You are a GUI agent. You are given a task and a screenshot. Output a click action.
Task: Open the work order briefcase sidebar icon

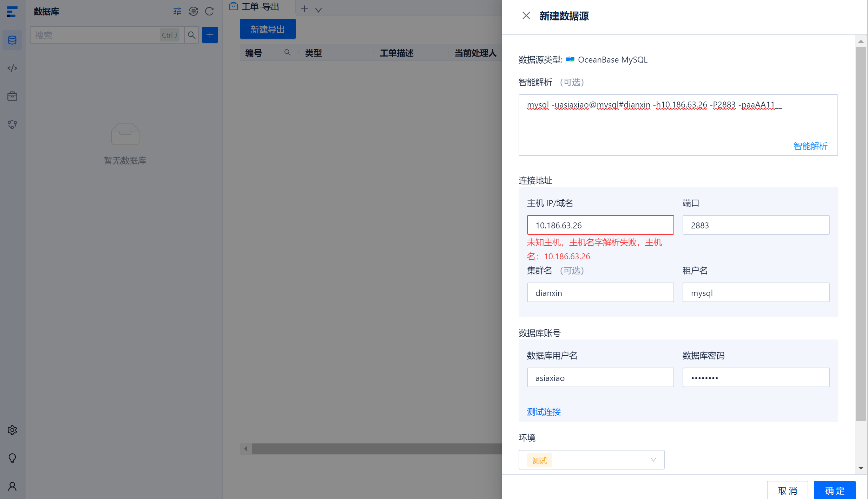point(12,96)
